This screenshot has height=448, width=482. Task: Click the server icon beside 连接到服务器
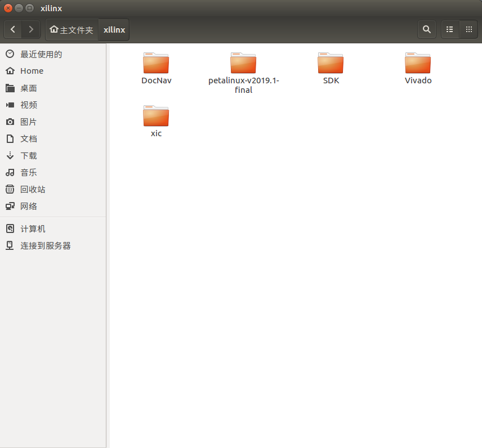tap(10, 245)
